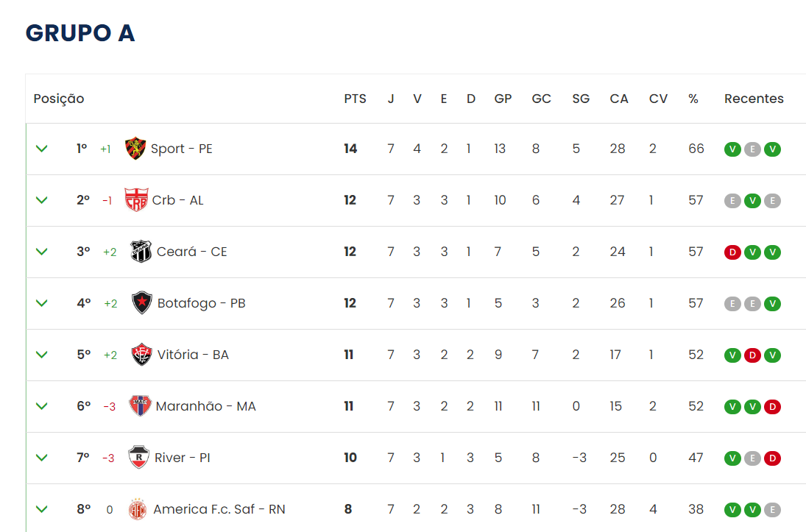Expand the 3º place Ceará row chevron
The image size is (806, 532).
[x=42, y=252]
